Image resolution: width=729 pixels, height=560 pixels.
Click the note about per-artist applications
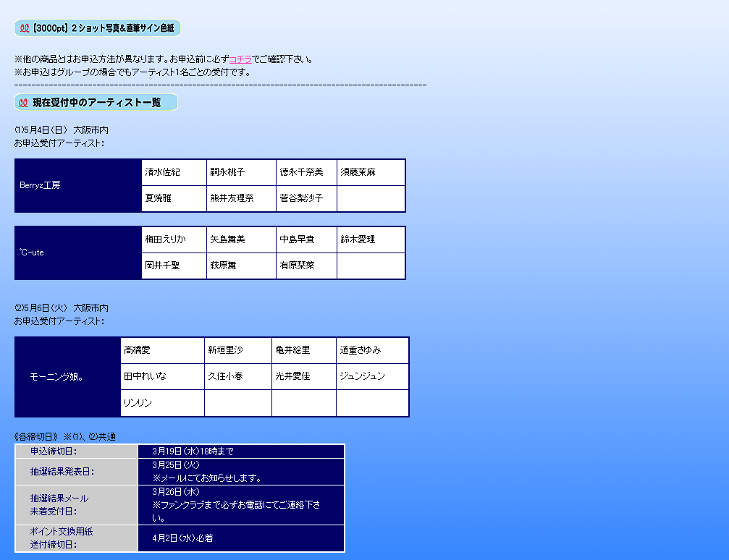tap(132, 72)
